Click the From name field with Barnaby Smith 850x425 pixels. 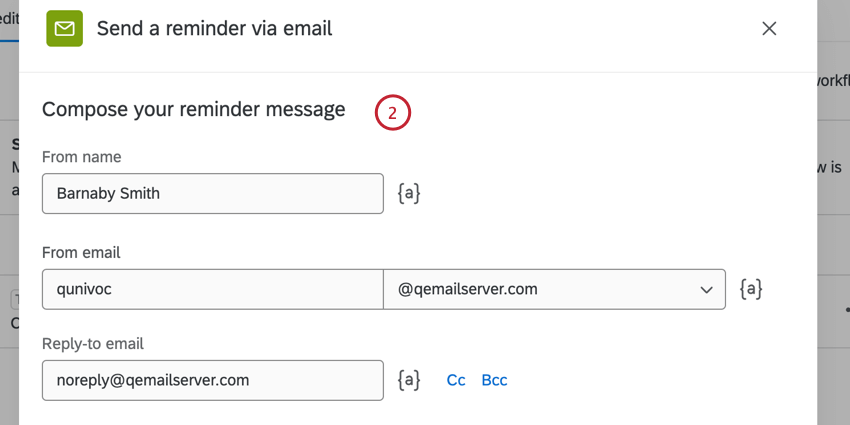[x=212, y=193]
